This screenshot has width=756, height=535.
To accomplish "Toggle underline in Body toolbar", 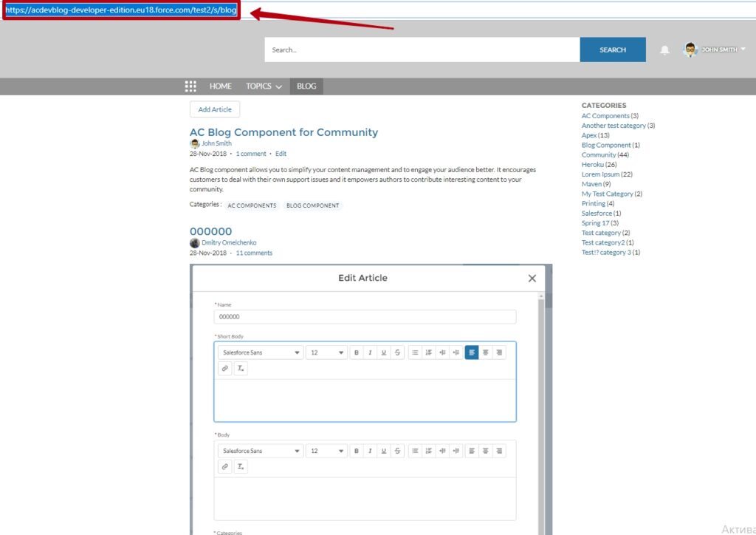I will (384, 451).
